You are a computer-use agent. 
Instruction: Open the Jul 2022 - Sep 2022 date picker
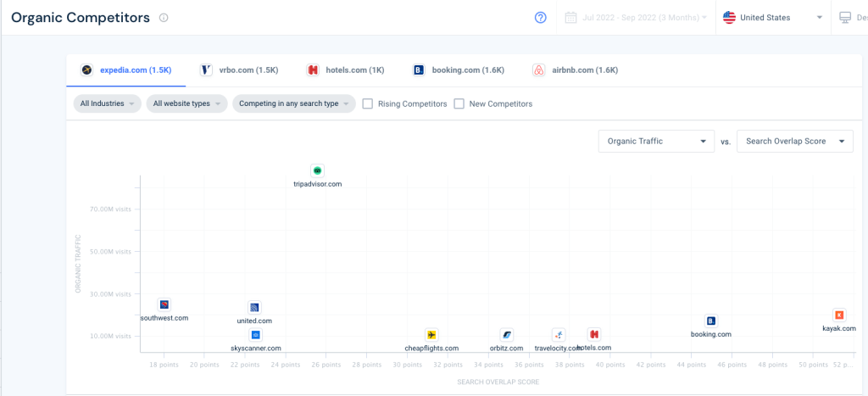point(636,18)
